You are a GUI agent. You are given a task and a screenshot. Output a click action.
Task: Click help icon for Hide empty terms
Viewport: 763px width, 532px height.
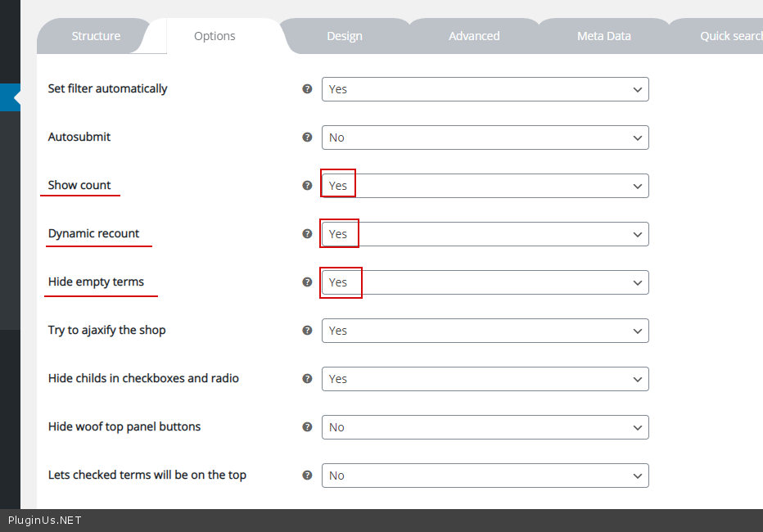tap(307, 282)
